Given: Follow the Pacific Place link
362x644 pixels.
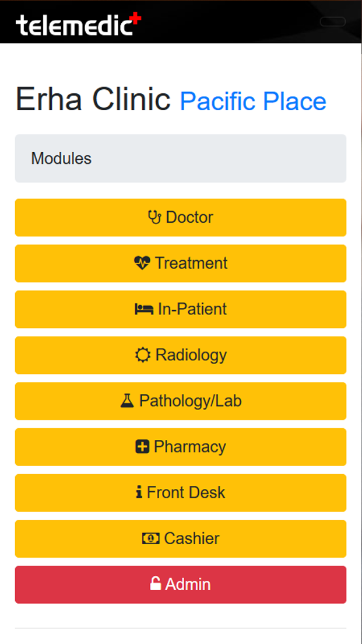Looking at the screenshot, I should 253,101.
